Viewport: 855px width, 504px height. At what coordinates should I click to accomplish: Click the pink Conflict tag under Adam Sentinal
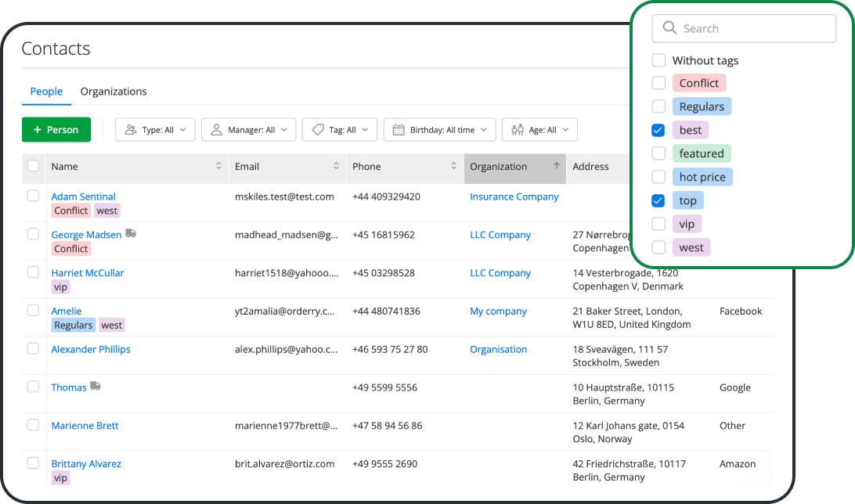click(70, 211)
